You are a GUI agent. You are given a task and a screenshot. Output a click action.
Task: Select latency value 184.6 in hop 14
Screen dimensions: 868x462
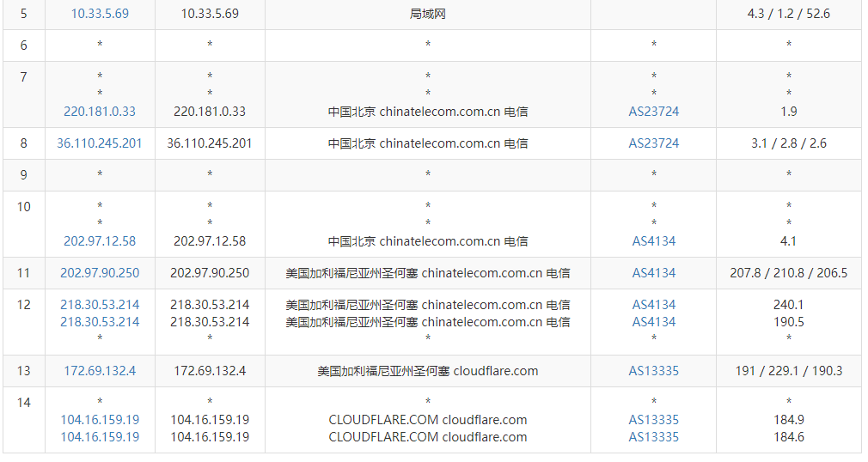pos(789,437)
